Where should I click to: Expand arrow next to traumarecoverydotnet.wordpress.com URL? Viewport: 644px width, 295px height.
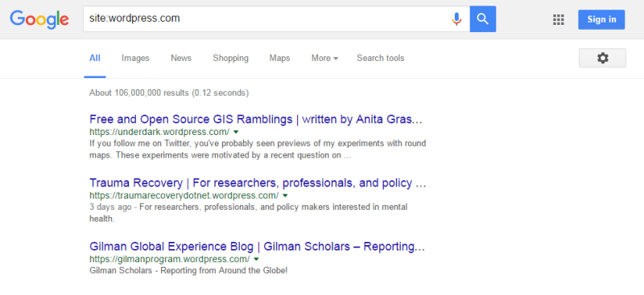tap(285, 195)
